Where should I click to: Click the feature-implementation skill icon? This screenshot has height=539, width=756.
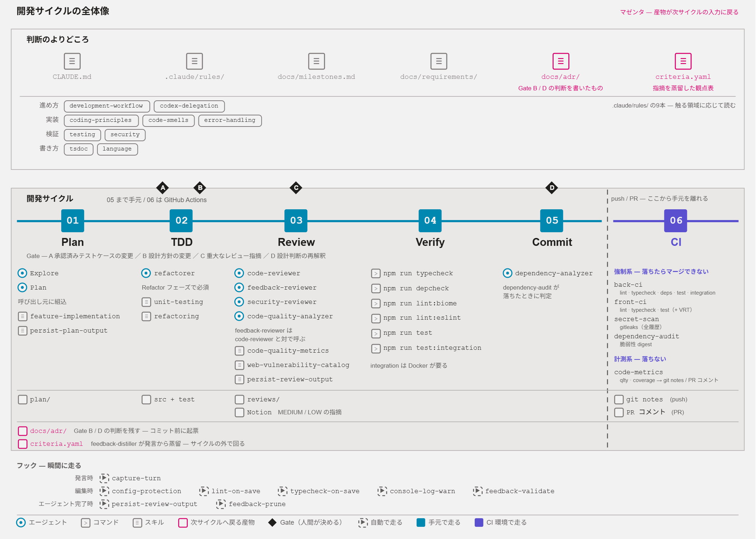tap(23, 316)
